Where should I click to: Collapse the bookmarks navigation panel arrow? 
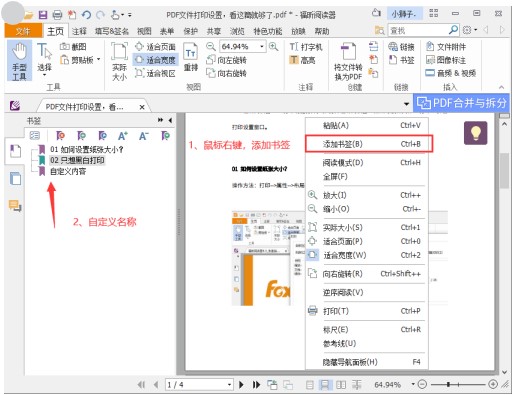tap(170, 120)
